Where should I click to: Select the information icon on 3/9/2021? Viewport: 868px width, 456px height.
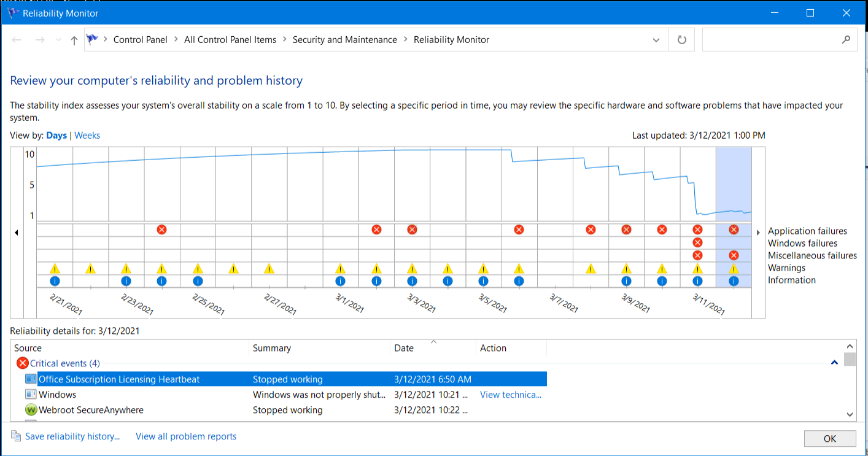[x=626, y=281]
